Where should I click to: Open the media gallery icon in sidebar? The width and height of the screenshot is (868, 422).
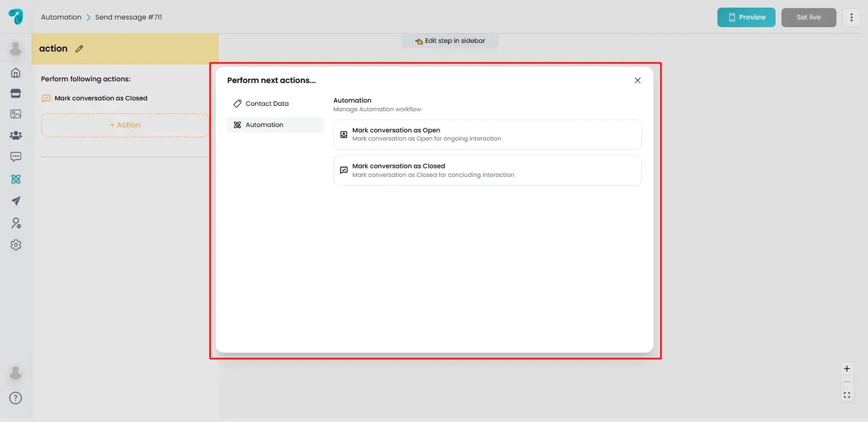click(16, 114)
